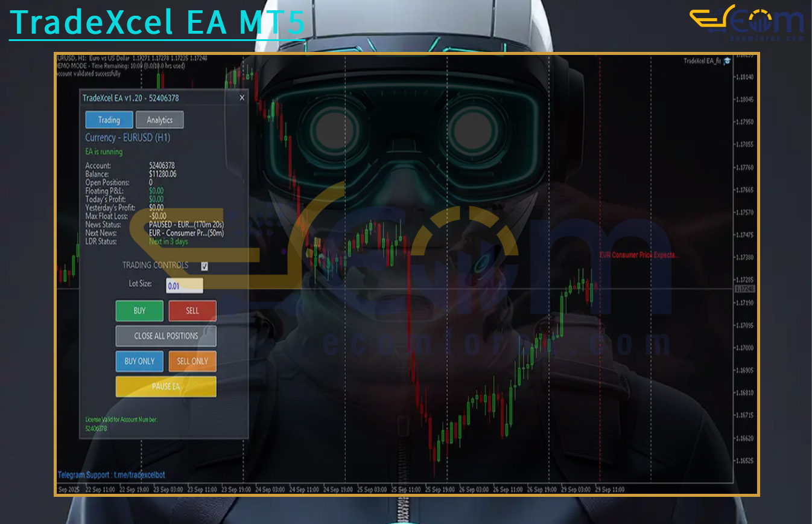The width and height of the screenshot is (812, 524).
Task: Click the 'EA is running' status text
Action: 104,152
